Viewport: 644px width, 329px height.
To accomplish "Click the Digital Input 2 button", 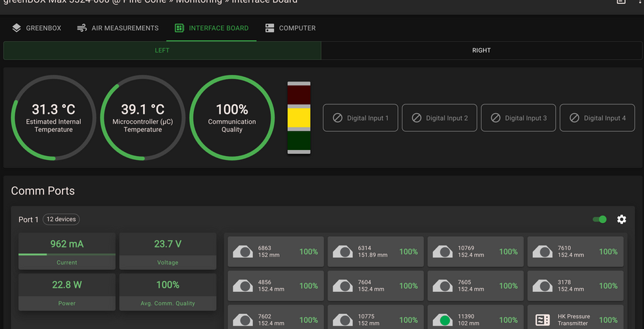I will pyautogui.click(x=439, y=118).
